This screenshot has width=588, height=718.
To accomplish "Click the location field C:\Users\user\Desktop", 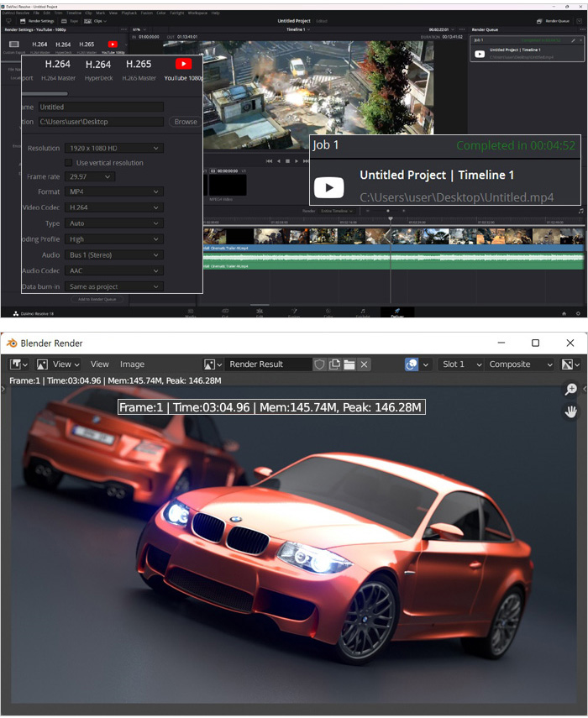I will point(101,122).
